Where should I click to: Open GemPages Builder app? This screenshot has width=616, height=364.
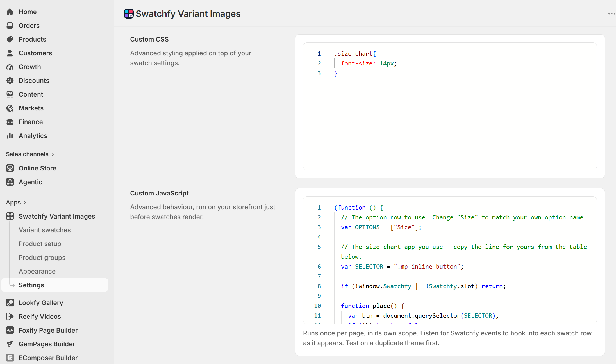47,344
